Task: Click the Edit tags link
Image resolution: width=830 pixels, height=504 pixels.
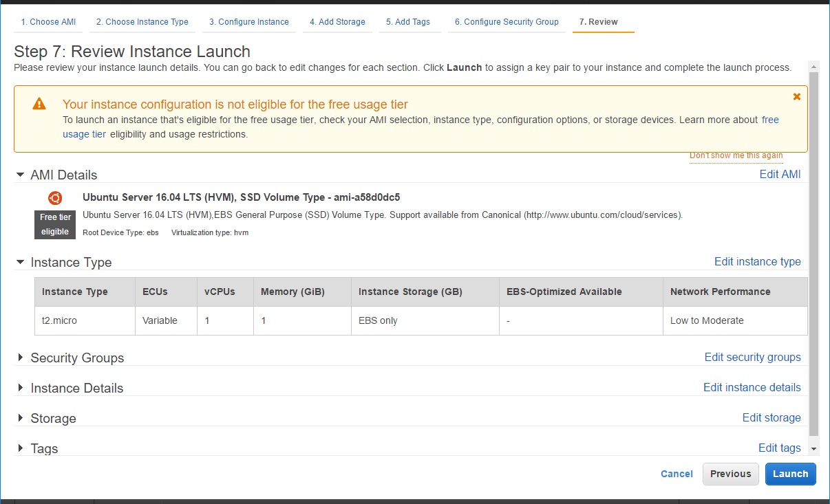Action: click(x=780, y=448)
